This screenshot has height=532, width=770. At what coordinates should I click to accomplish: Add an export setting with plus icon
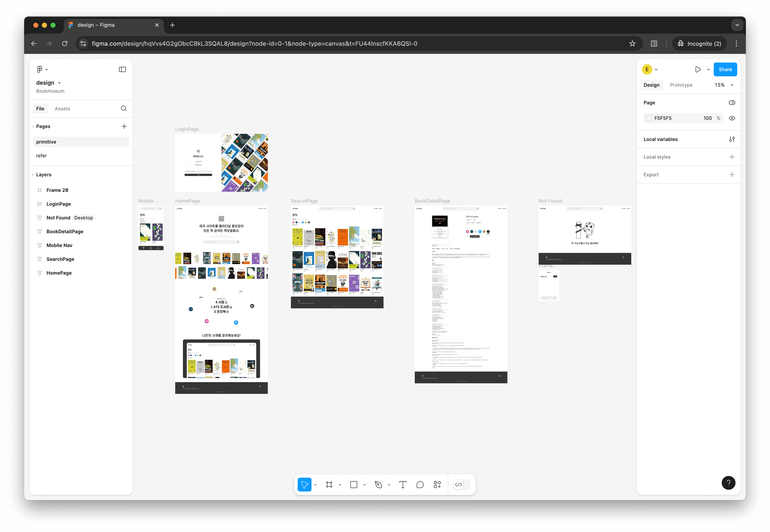(732, 175)
